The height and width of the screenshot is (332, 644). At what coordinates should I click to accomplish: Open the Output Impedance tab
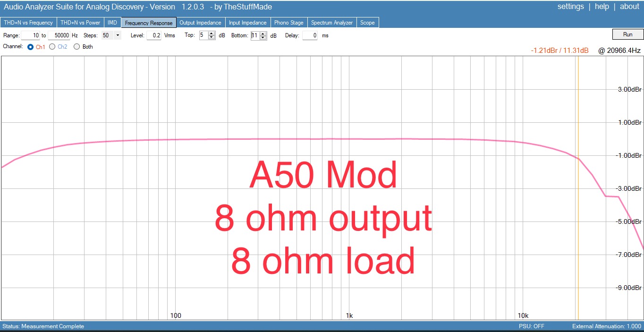click(x=200, y=23)
